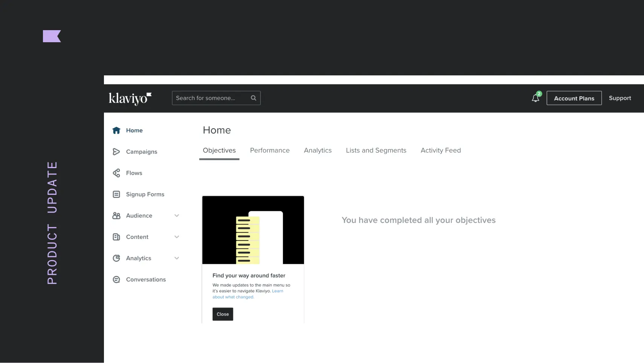This screenshot has height=363, width=644.
Task: Close the navigation update card
Action: click(x=223, y=314)
